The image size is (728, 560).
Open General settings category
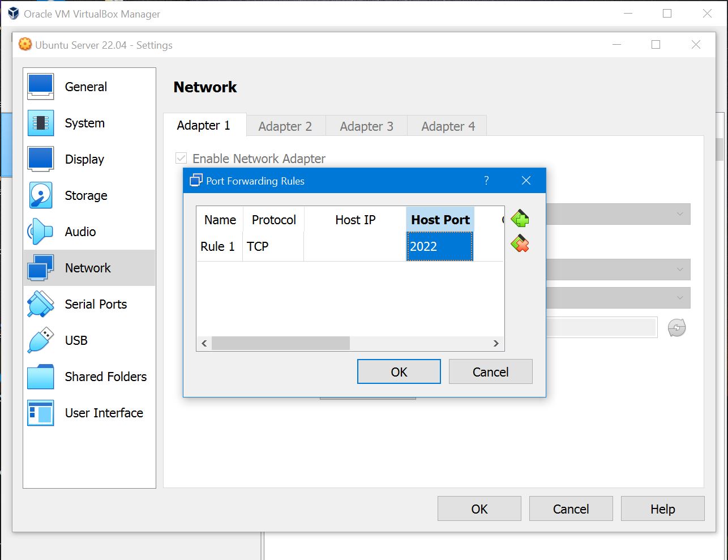pos(89,87)
